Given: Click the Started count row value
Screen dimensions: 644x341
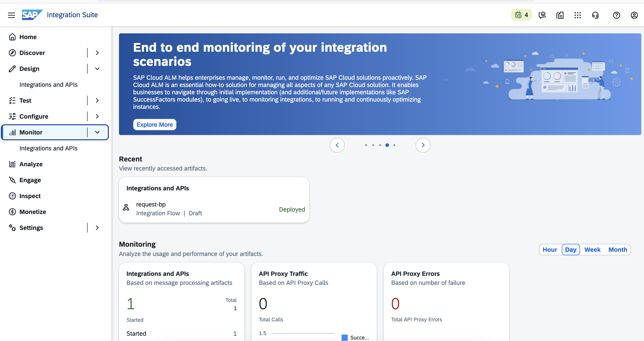Looking at the screenshot, I should pyautogui.click(x=235, y=333).
